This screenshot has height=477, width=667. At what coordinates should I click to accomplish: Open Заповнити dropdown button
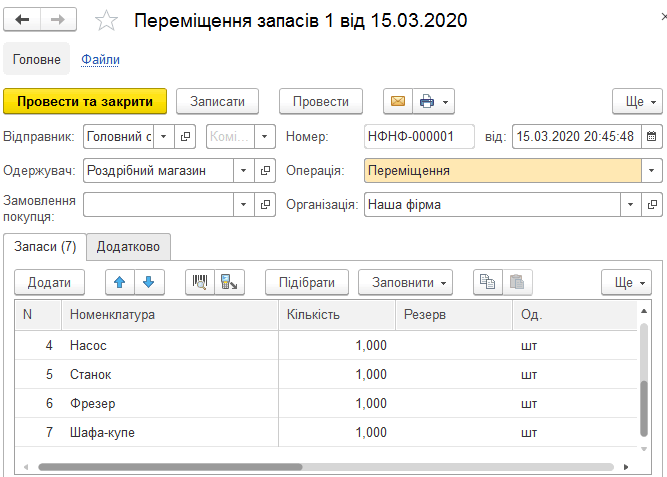405,282
